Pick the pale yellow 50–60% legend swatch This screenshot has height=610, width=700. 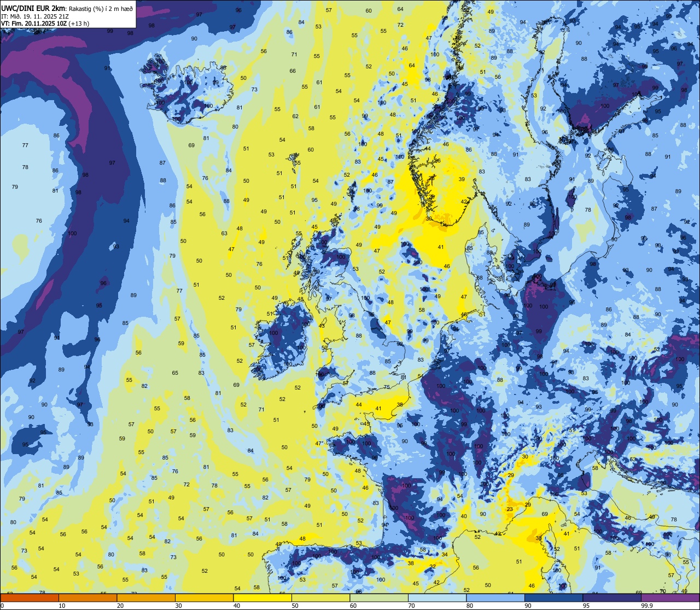pos(320,597)
